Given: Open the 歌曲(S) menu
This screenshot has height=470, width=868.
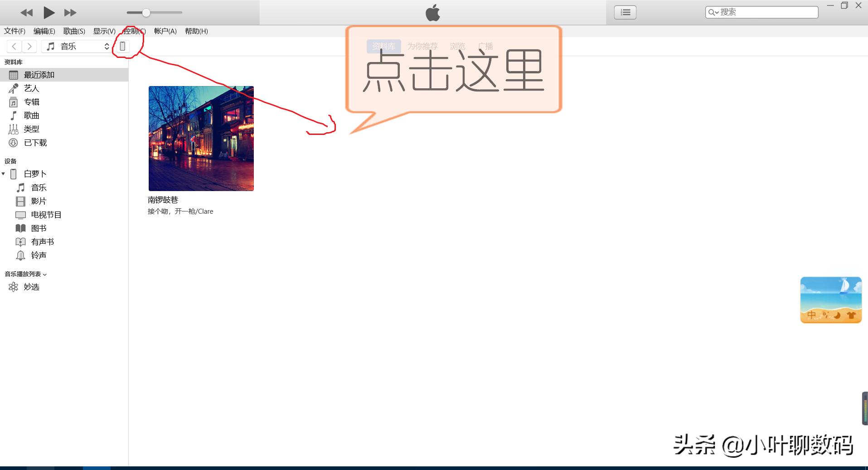Looking at the screenshot, I should [74, 31].
